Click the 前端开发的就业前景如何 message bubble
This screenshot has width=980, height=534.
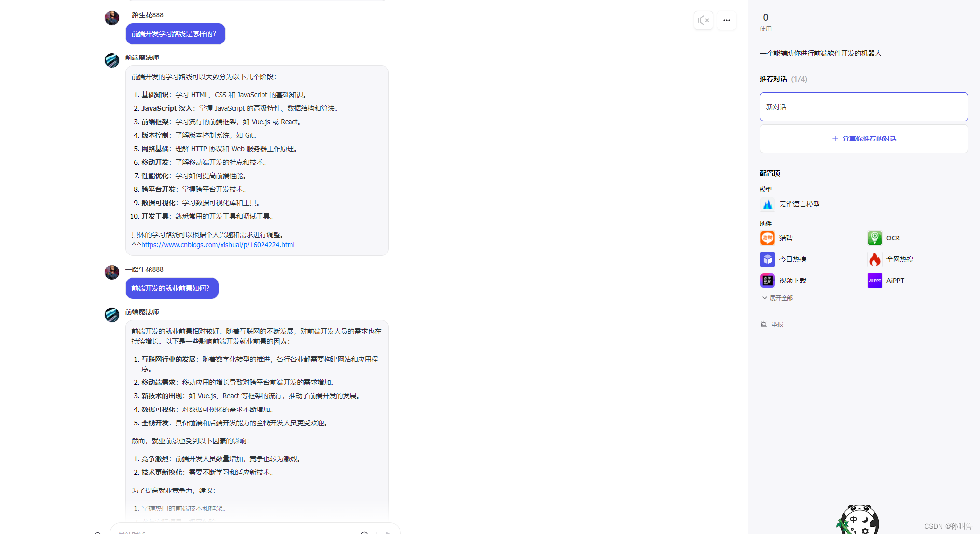(172, 288)
